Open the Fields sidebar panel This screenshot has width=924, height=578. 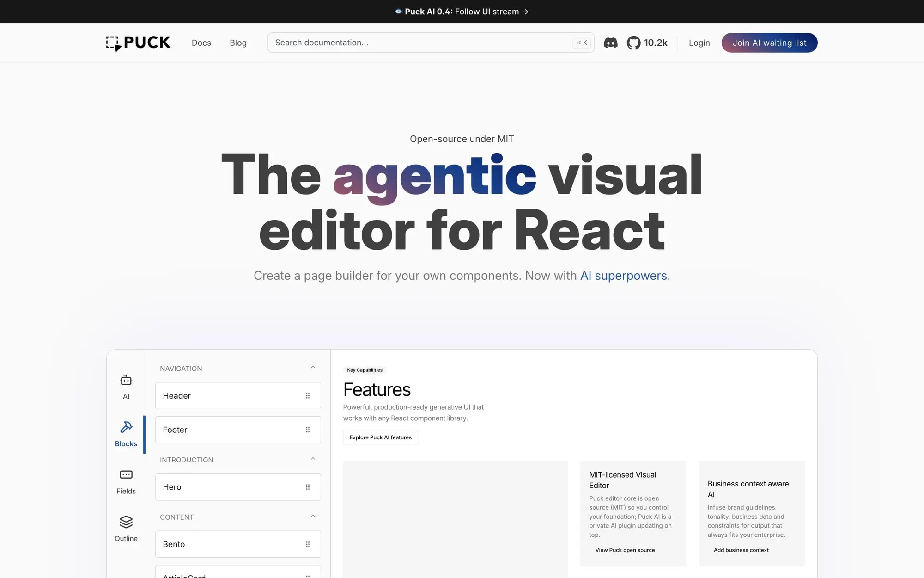126,481
